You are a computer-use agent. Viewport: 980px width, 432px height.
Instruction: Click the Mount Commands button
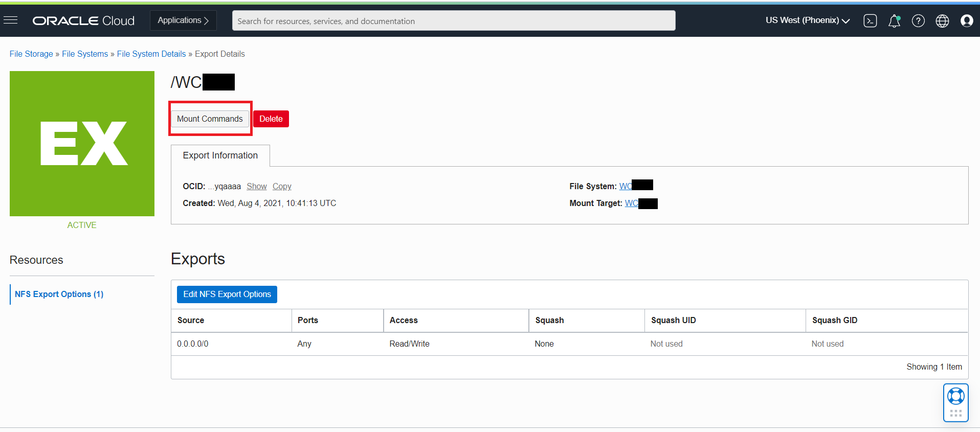coord(210,119)
